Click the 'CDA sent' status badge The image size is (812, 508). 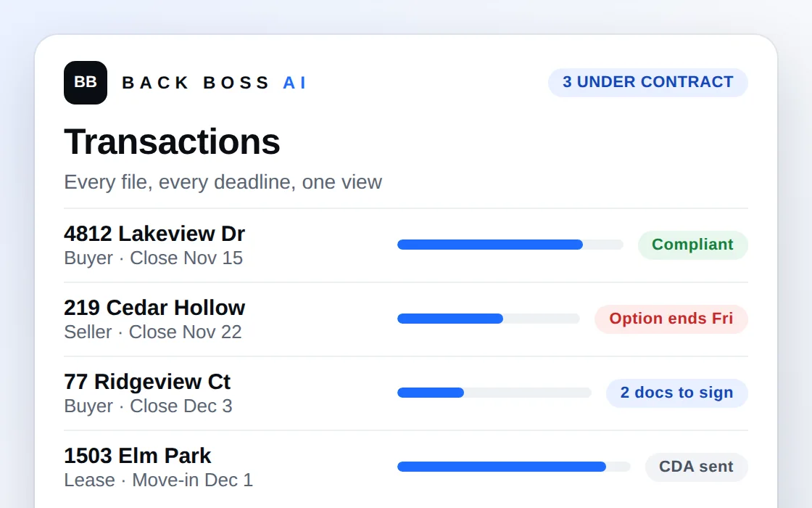[x=697, y=467]
